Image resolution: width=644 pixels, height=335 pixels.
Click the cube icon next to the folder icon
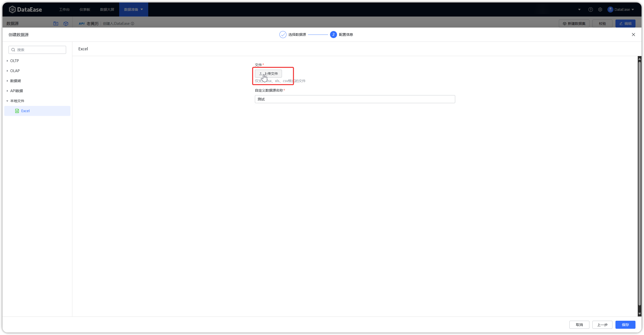coord(66,24)
